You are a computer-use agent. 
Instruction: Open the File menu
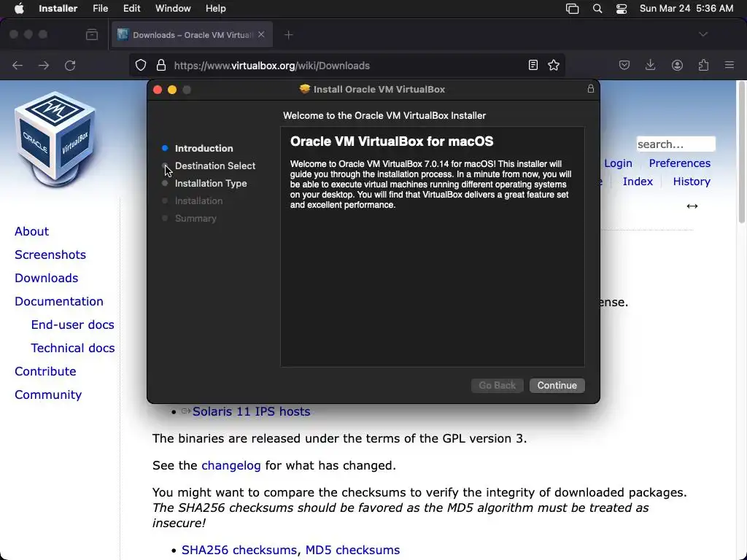[x=100, y=9]
